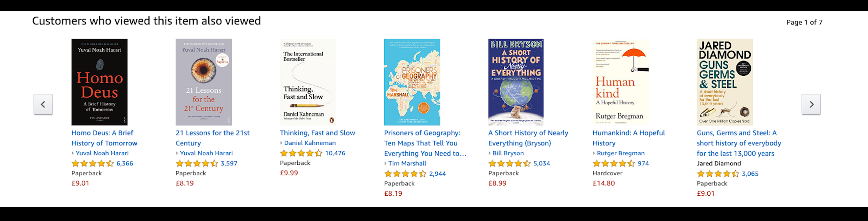Select Thinking, Fast and Slow cover

coord(308,82)
